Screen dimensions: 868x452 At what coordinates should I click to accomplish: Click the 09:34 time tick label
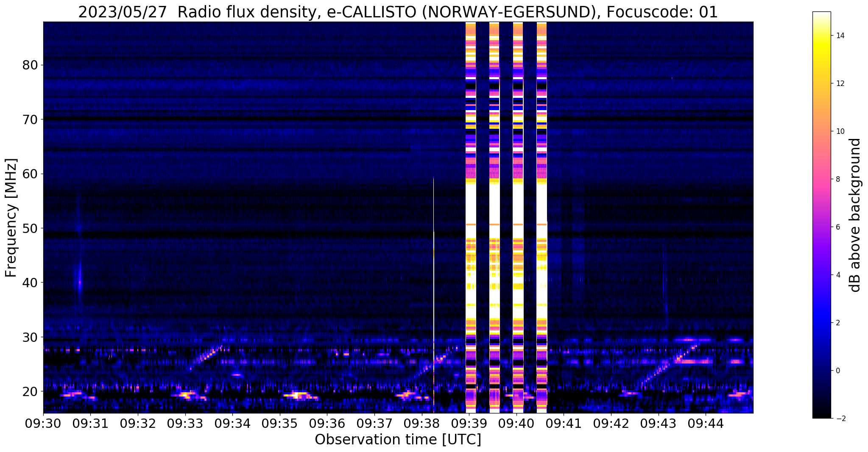232,424
